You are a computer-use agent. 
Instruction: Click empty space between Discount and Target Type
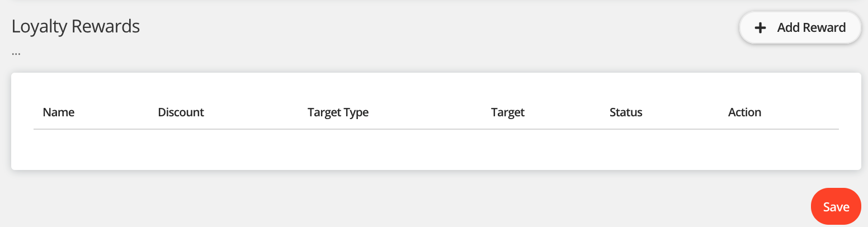[x=256, y=112]
